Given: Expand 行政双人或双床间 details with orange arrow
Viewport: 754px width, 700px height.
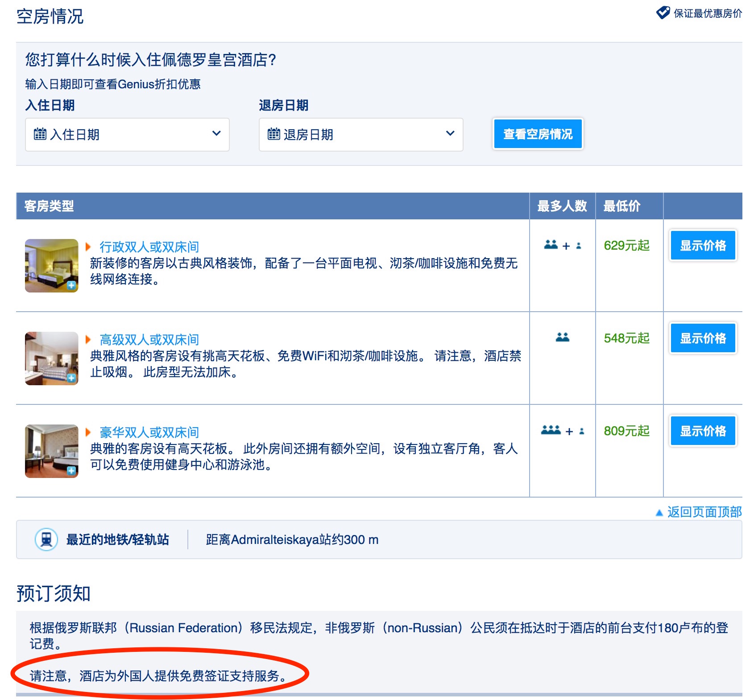Looking at the screenshot, I should 88,247.
